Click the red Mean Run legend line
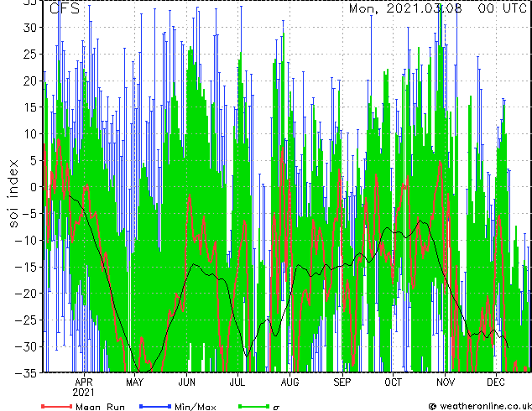The width and height of the screenshot is (532, 411). 56,406
